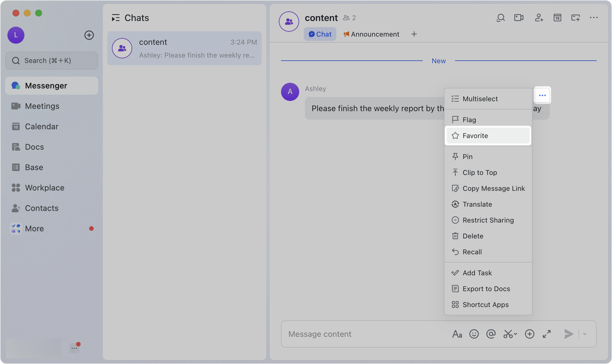Open the emoji picker in message box
Image resolution: width=612 pixels, height=364 pixels.
(x=474, y=334)
